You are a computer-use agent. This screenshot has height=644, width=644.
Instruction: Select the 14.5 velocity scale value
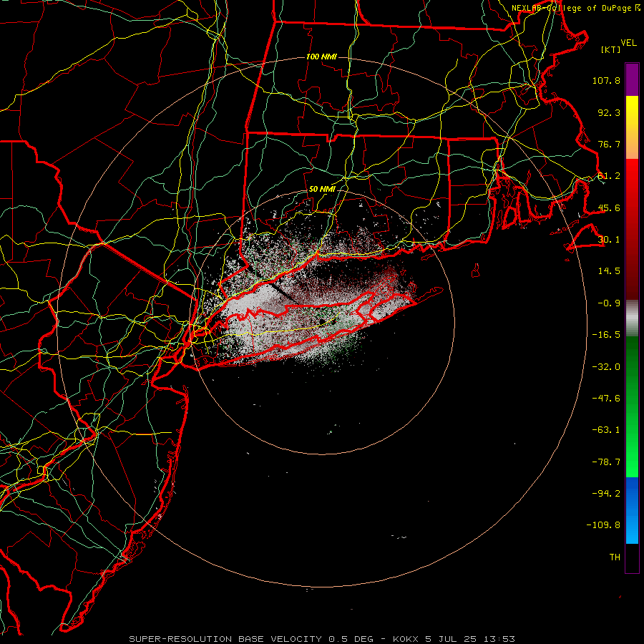pyautogui.click(x=609, y=271)
